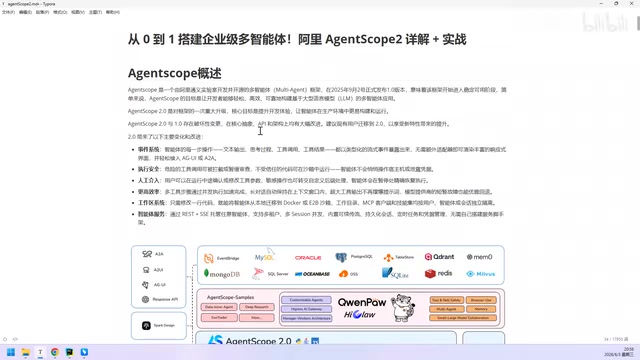Click the OCEANBASE logo in the diagram
The width and height of the screenshot is (640, 360).
(312, 274)
